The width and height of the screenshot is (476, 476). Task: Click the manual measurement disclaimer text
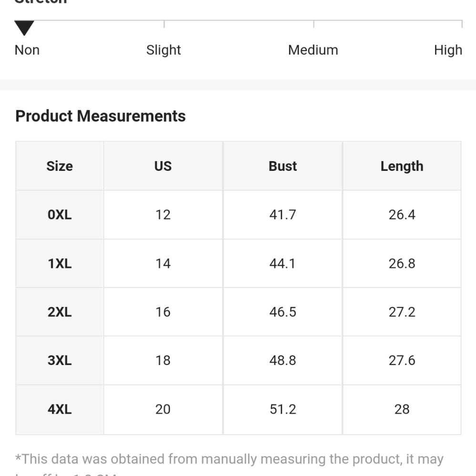pyautogui.click(x=229, y=459)
